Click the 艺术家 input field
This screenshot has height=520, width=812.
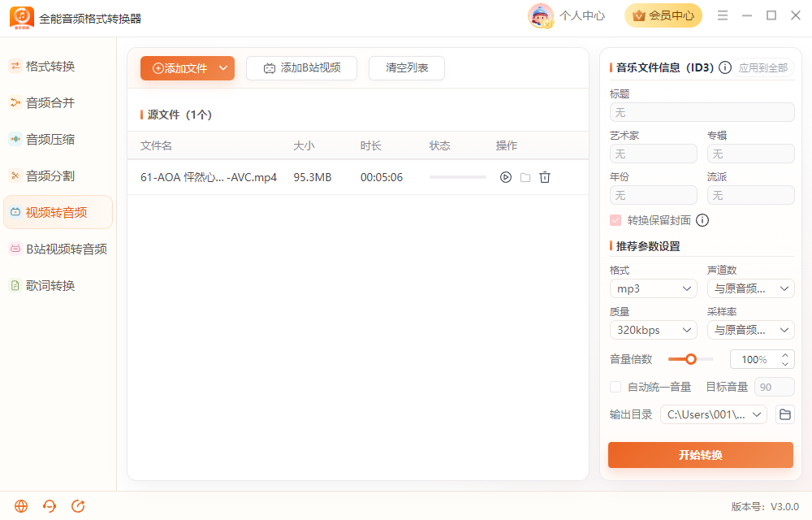click(654, 154)
